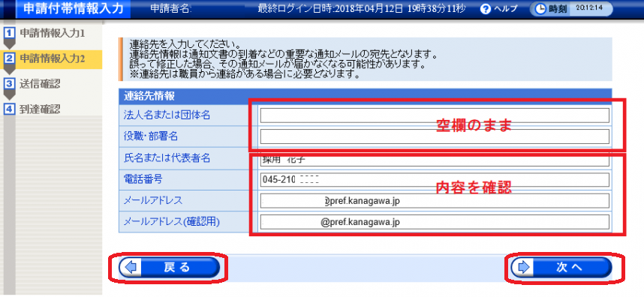Open 申請情報入力2 step in sidebar
This screenshot has height=297, width=644.
[52, 59]
